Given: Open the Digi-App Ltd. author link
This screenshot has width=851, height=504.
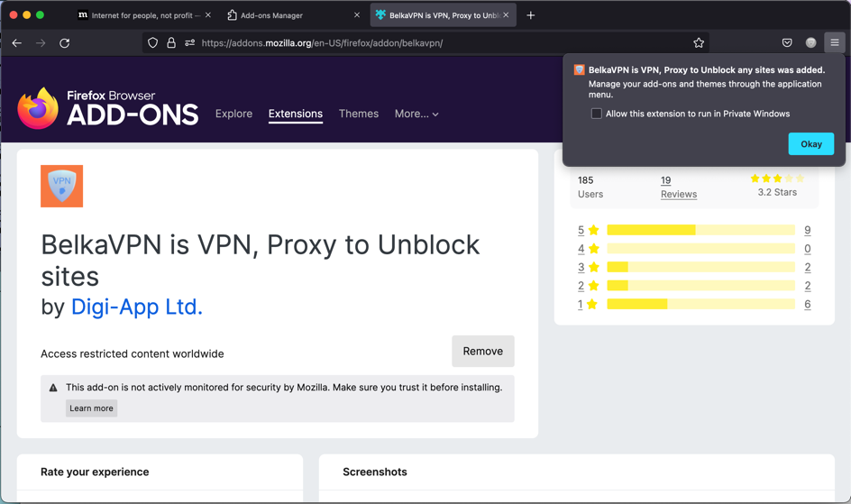Looking at the screenshot, I should (x=137, y=307).
